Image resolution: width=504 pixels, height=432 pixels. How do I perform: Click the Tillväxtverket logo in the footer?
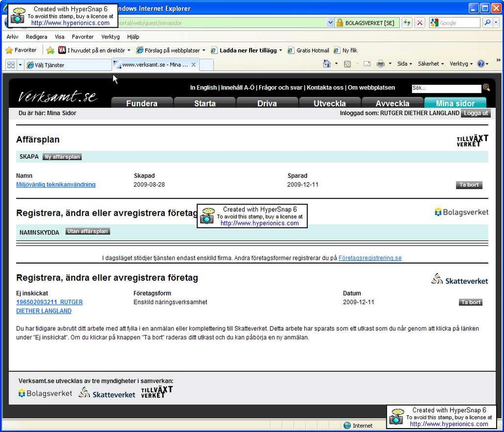tap(157, 392)
